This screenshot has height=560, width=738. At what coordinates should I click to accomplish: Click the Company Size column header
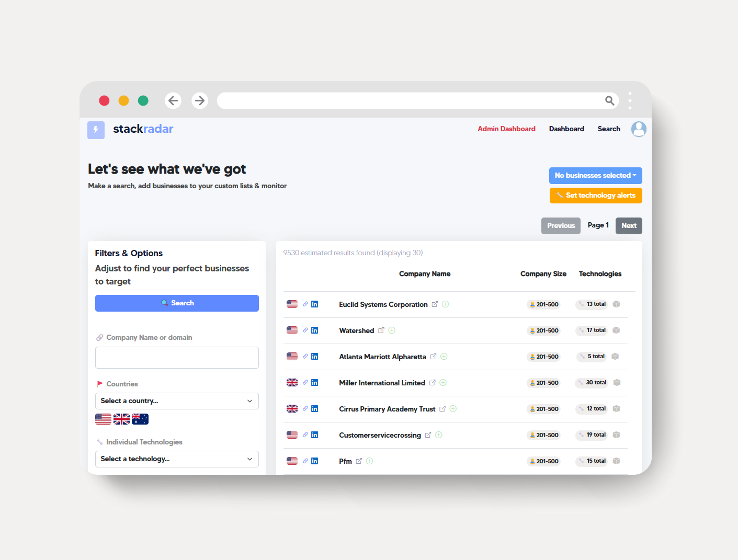(543, 274)
